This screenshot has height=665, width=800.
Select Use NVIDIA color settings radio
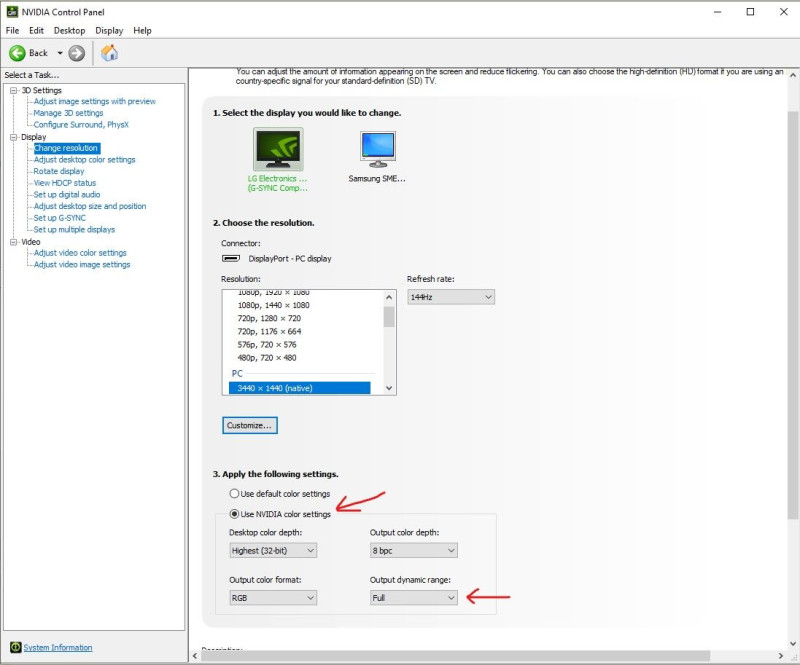(x=234, y=514)
